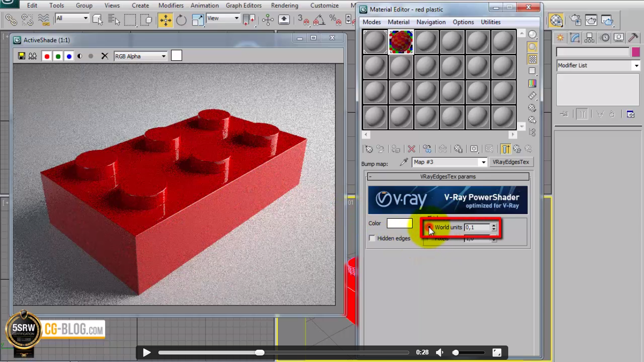Open the Material/Map Navigator icon
Viewport: 644px width, 362px height.
(x=532, y=132)
